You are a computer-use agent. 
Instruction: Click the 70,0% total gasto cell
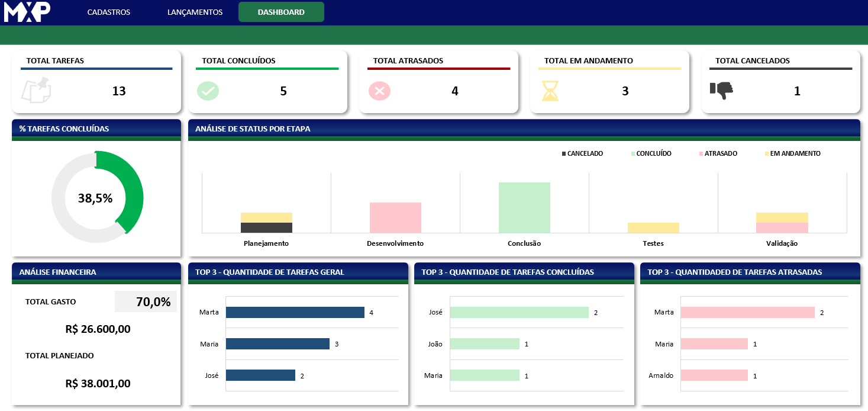click(x=146, y=302)
